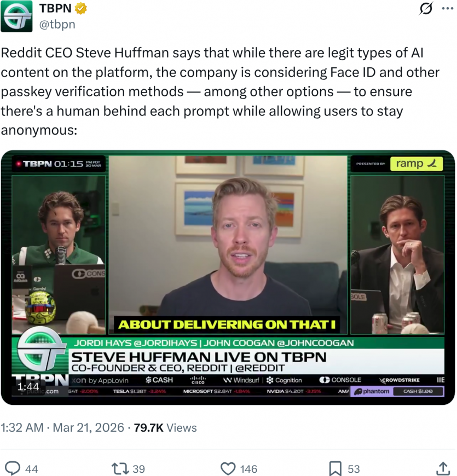Viewport: 457px width, 476px height.
Task: Open the TBPN profile avatar
Action: tap(16, 16)
